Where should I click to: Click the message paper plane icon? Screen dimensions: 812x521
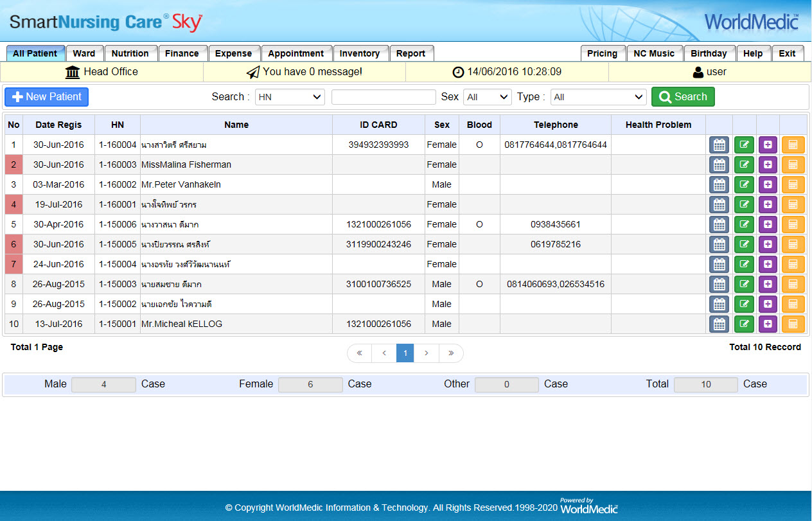(253, 72)
